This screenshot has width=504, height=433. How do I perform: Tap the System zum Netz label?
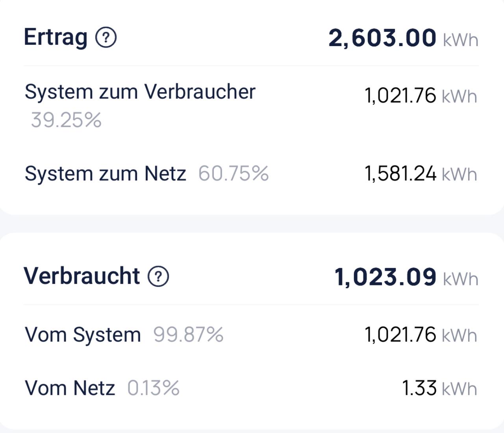(105, 174)
